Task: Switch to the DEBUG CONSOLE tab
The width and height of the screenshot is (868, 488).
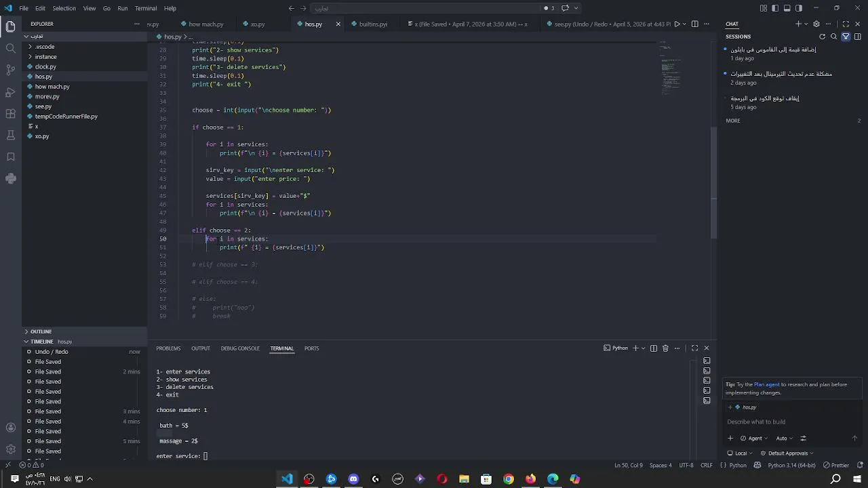Action: pyautogui.click(x=240, y=348)
